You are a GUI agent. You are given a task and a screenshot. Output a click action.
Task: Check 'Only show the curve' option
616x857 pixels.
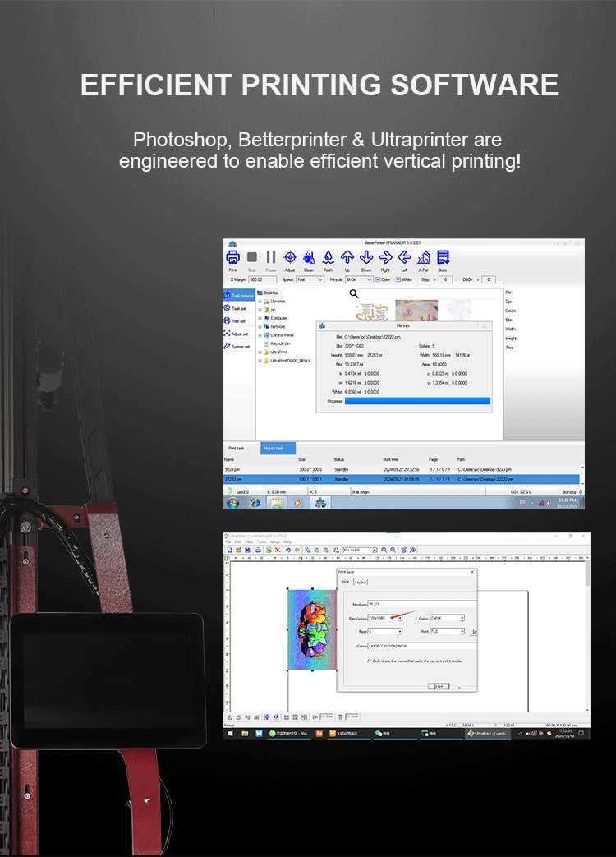(x=369, y=660)
